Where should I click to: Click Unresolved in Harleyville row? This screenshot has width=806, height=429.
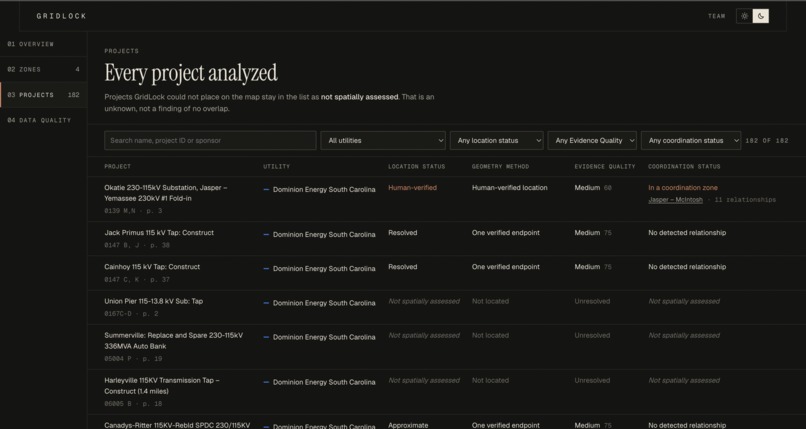(x=592, y=380)
